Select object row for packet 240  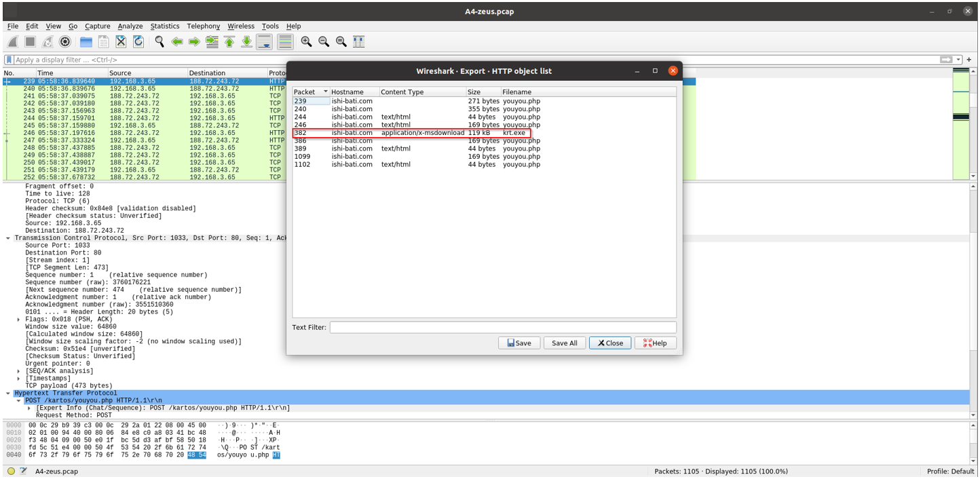click(x=484, y=109)
